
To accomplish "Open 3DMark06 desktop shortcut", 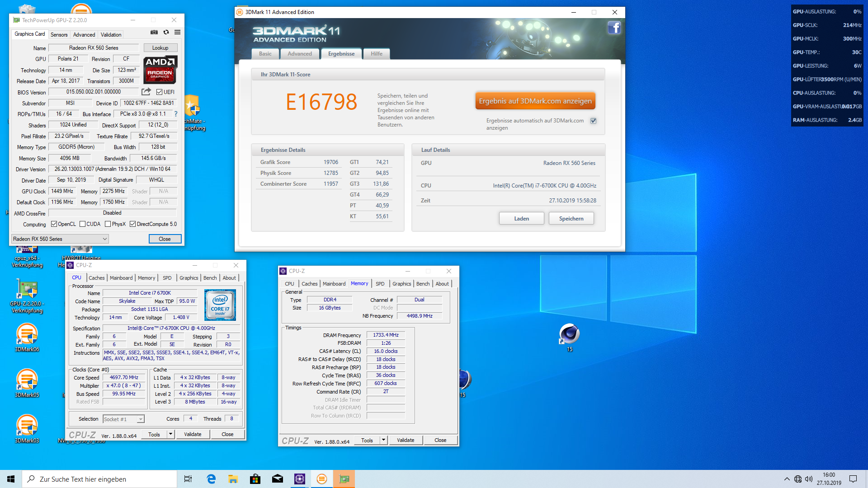I will click(x=27, y=338).
